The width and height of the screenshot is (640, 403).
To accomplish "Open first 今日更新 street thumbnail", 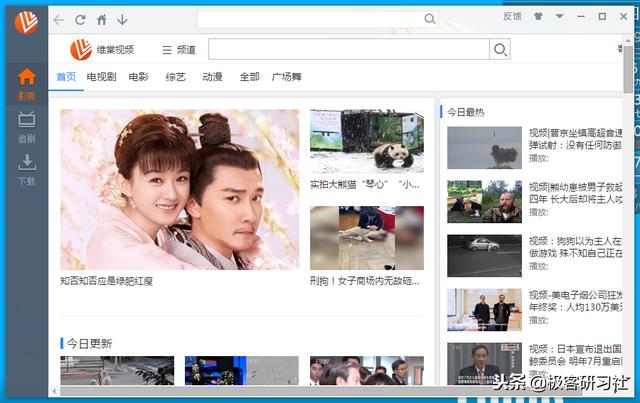I will tap(117, 370).
